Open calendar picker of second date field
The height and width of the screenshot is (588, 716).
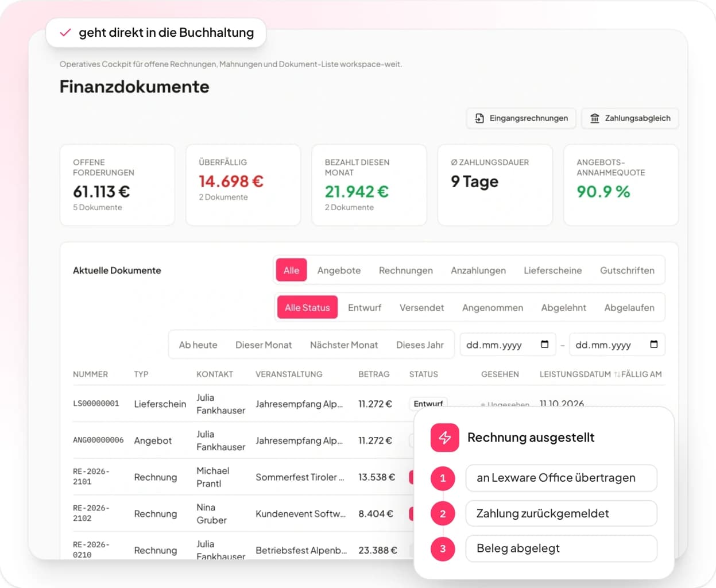pos(654,345)
